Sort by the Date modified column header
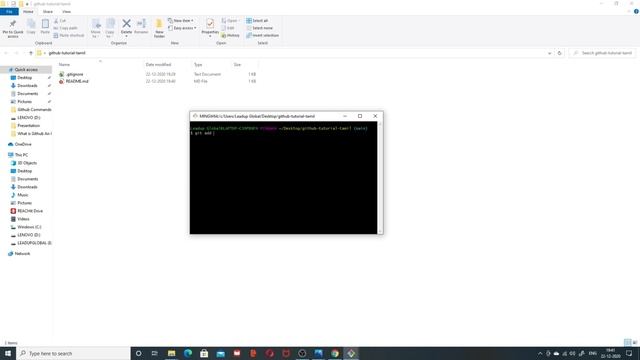640x360 pixels. (x=158, y=64)
